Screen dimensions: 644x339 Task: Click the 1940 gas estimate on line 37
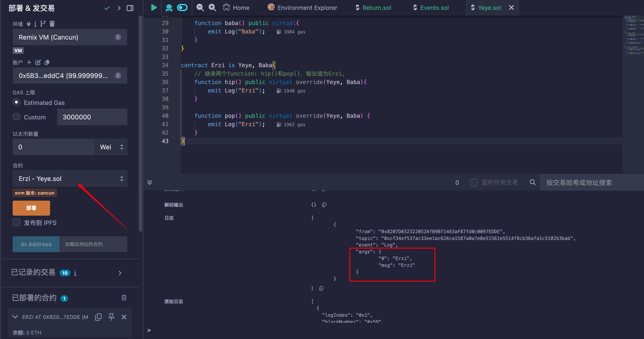pos(291,91)
